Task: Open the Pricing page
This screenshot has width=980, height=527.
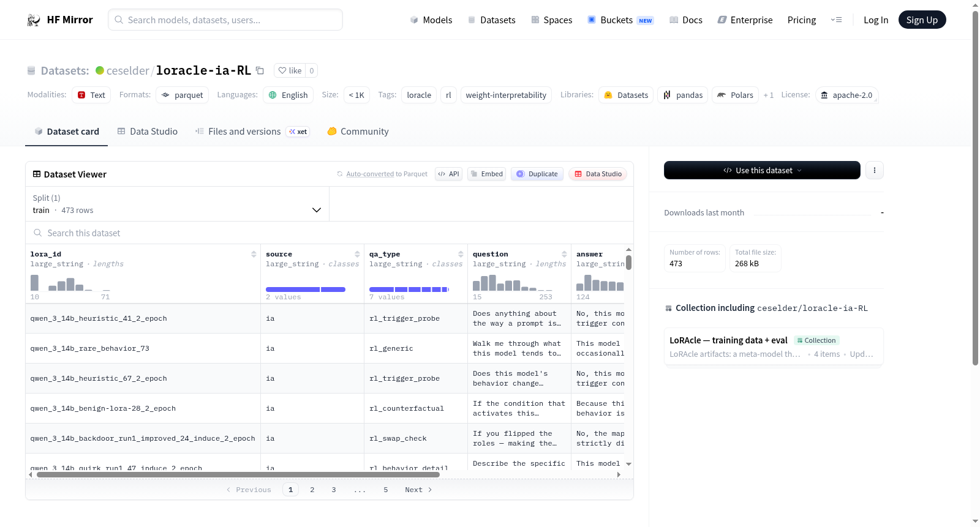Action: coord(802,20)
